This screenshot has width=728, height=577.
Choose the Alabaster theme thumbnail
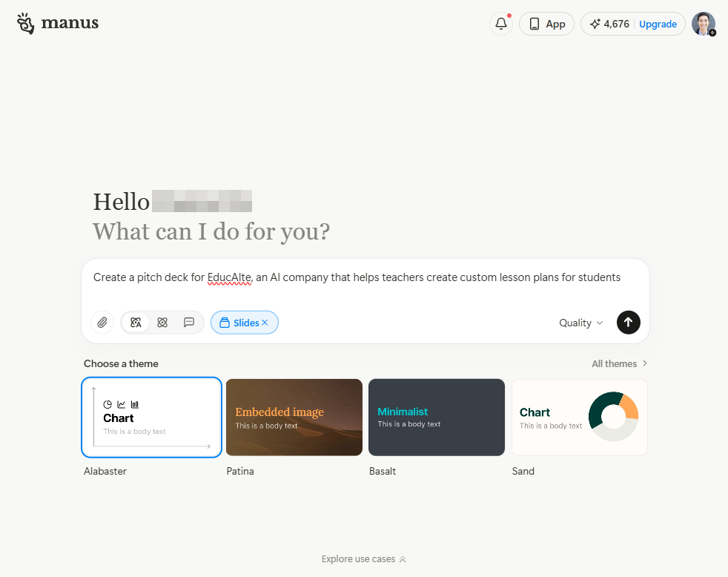[x=151, y=418]
